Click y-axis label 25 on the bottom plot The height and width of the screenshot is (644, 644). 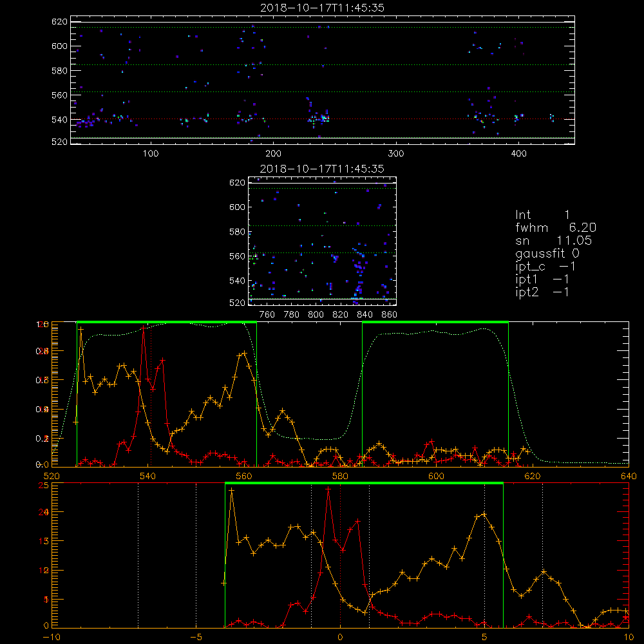pos(43,485)
